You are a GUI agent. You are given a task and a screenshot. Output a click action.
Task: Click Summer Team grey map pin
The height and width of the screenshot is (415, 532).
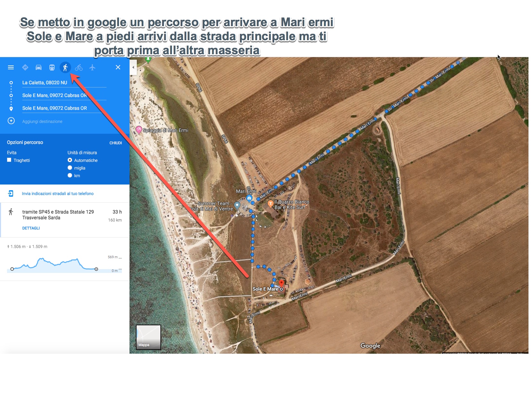(237, 205)
